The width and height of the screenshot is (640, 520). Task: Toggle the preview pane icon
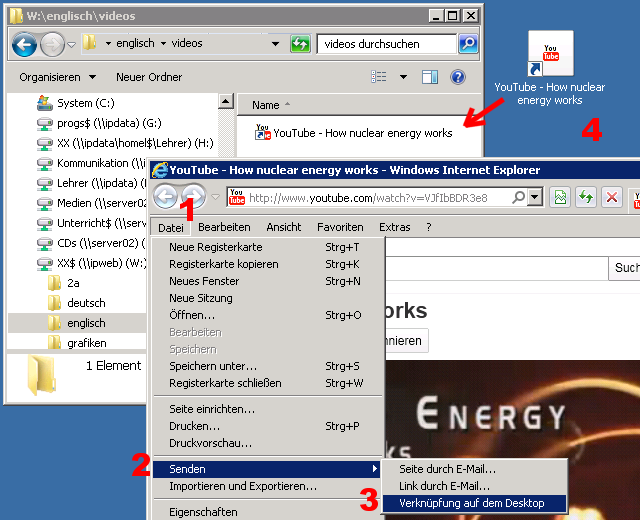click(430, 77)
